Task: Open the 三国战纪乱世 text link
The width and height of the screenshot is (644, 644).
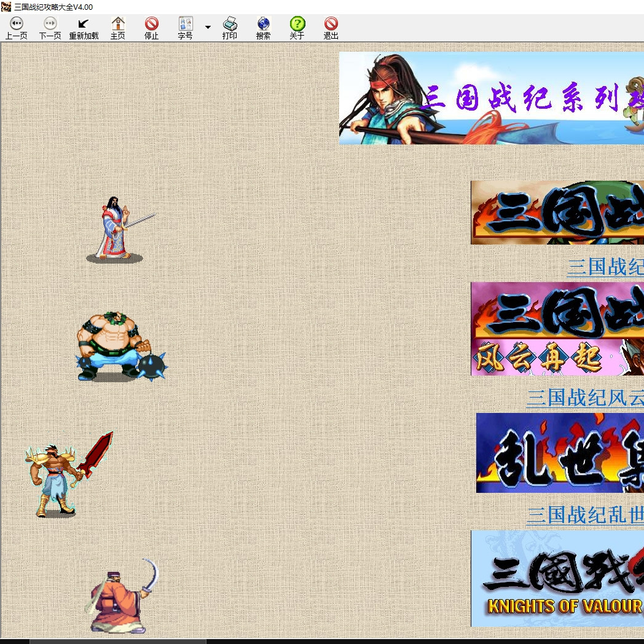Action: [x=585, y=515]
